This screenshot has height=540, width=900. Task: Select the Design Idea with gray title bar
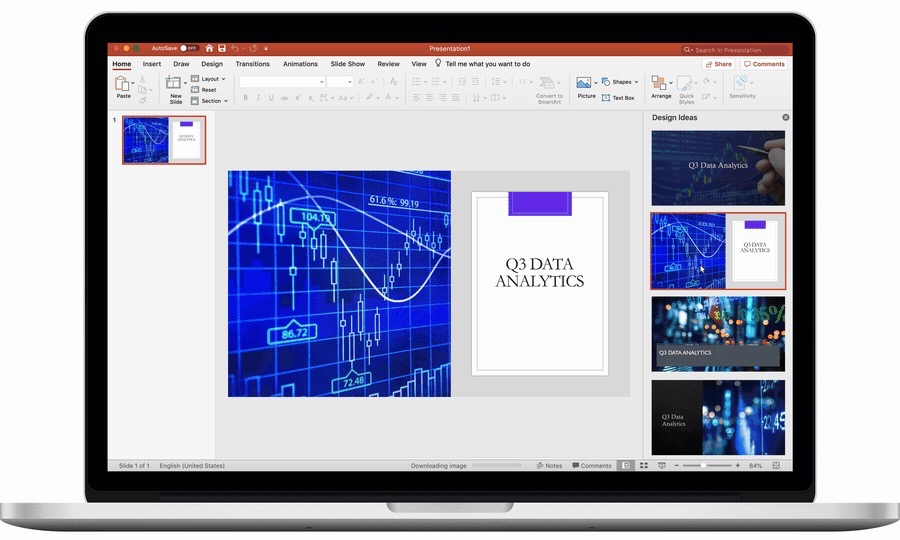[x=717, y=334]
